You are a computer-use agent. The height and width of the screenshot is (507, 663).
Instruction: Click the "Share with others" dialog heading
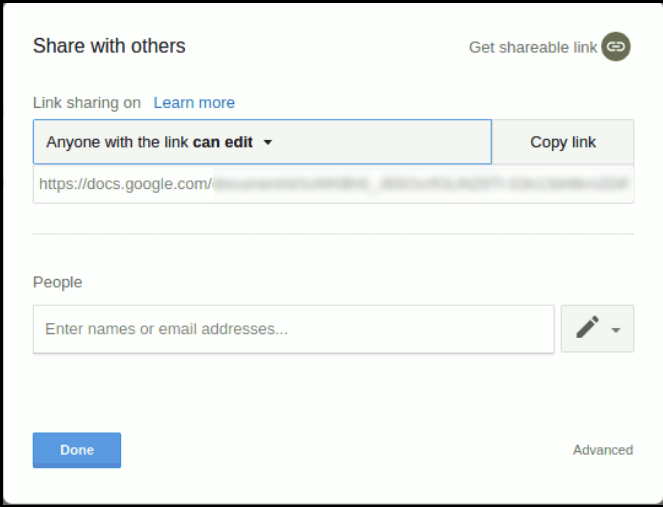(x=109, y=46)
